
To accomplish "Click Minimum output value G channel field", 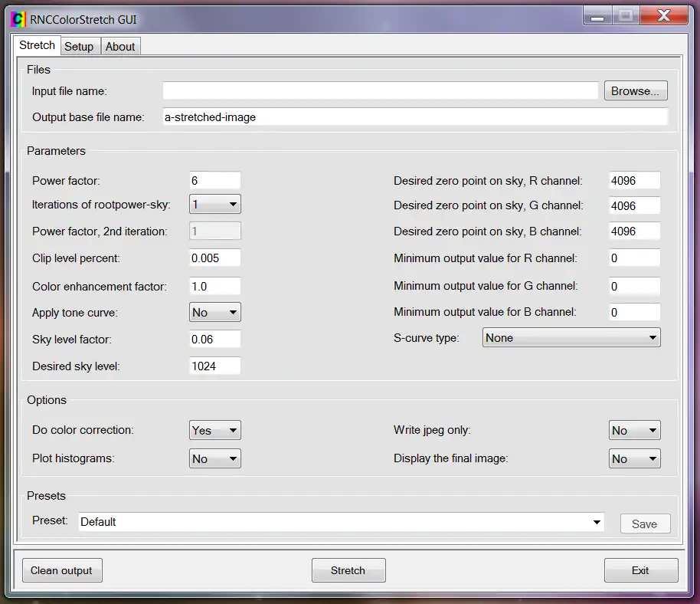I will click(634, 286).
